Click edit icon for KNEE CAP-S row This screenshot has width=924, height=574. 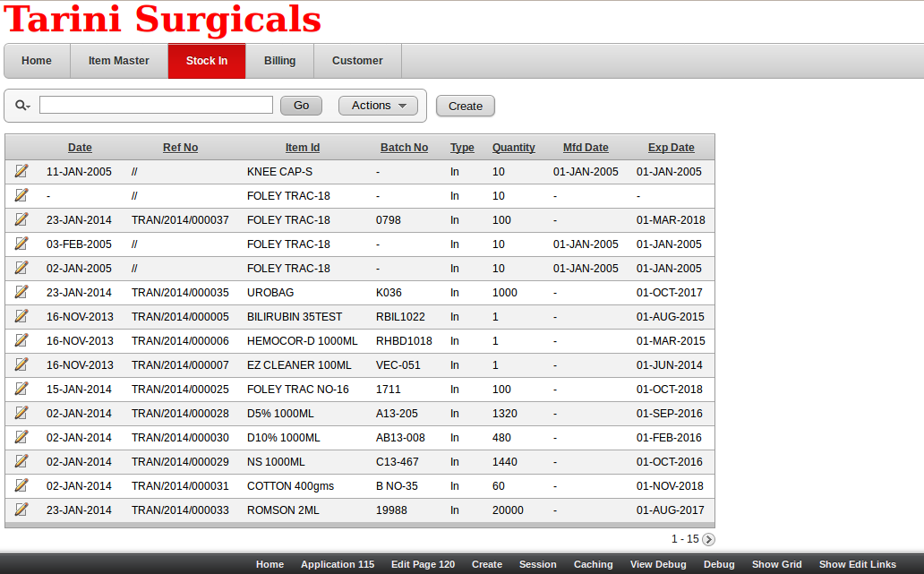[21, 171]
